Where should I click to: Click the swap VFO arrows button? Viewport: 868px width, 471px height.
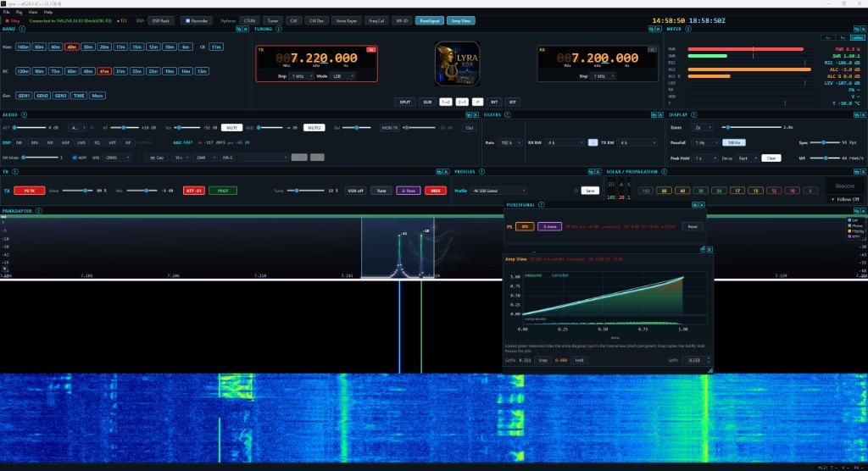[x=478, y=102]
